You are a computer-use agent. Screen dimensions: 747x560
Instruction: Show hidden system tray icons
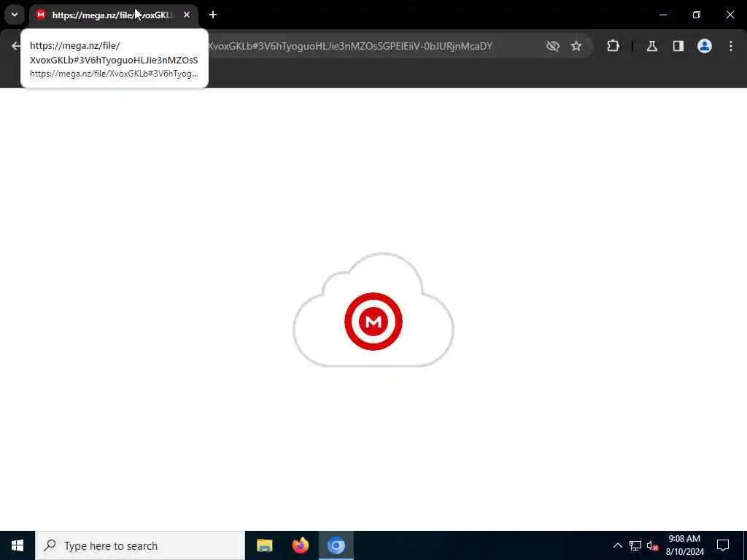[x=617, y=545]
